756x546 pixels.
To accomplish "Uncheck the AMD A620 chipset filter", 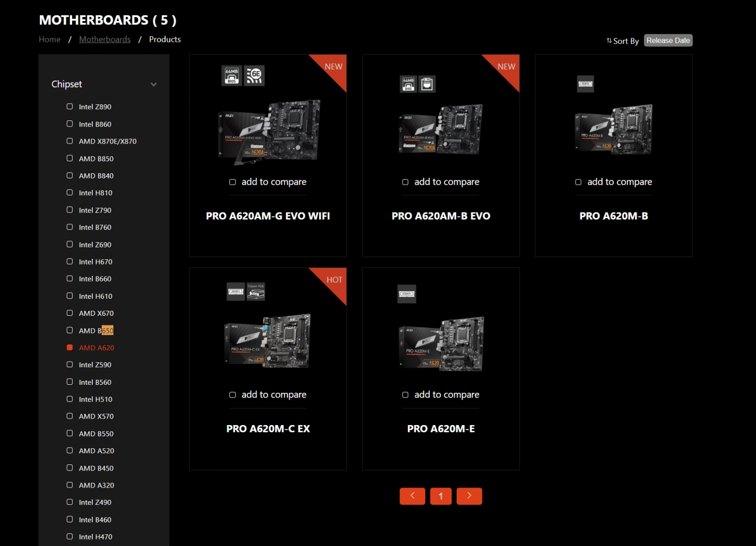I will [x=70, y=348].
